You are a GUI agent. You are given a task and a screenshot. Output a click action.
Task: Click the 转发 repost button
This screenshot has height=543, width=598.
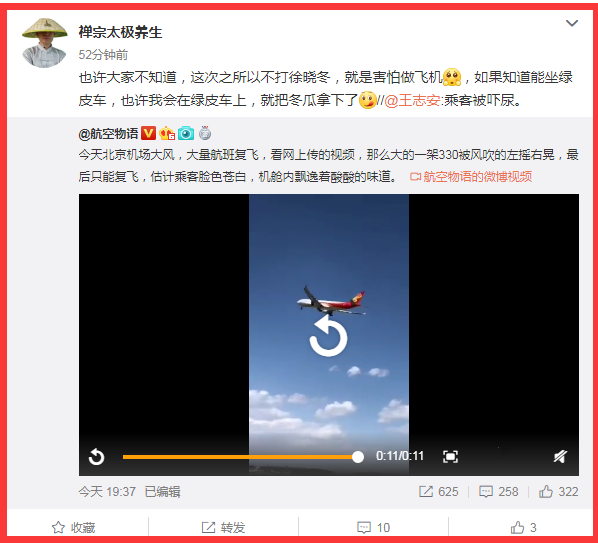[223, 527]
